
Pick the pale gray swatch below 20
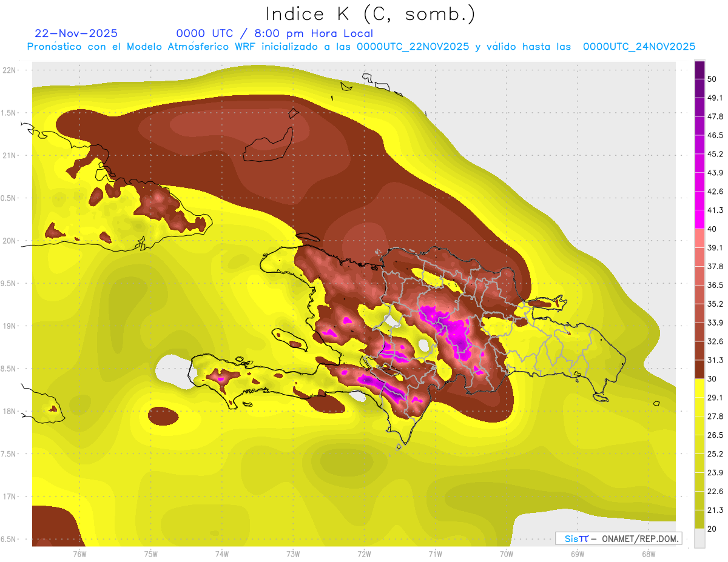coord(700,538)
